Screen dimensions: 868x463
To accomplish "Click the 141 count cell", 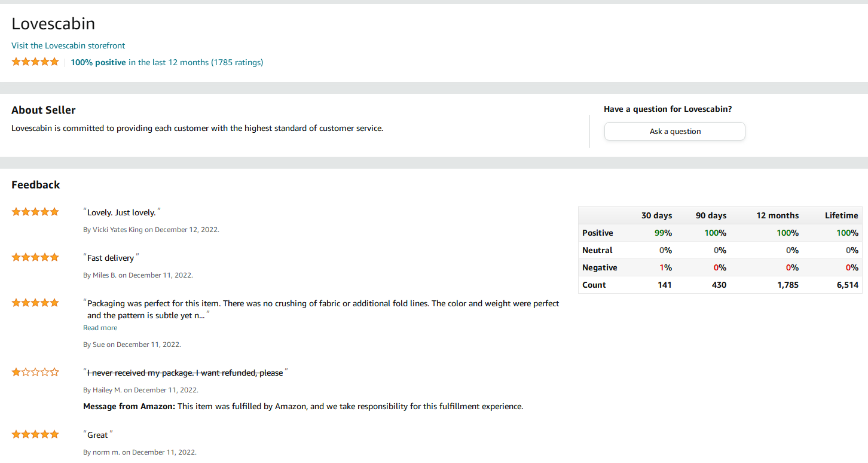I will pos(664,285).
